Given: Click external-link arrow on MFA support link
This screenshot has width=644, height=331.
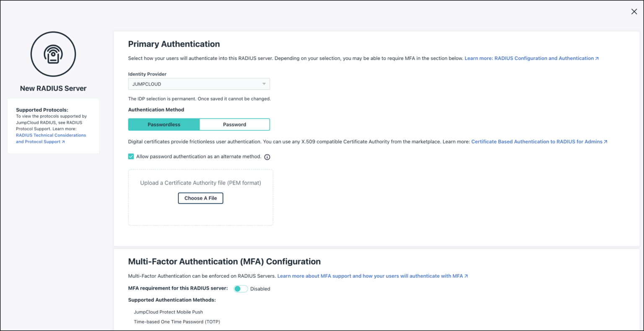Looking at the screenshot, I should [x=465, y=276].
